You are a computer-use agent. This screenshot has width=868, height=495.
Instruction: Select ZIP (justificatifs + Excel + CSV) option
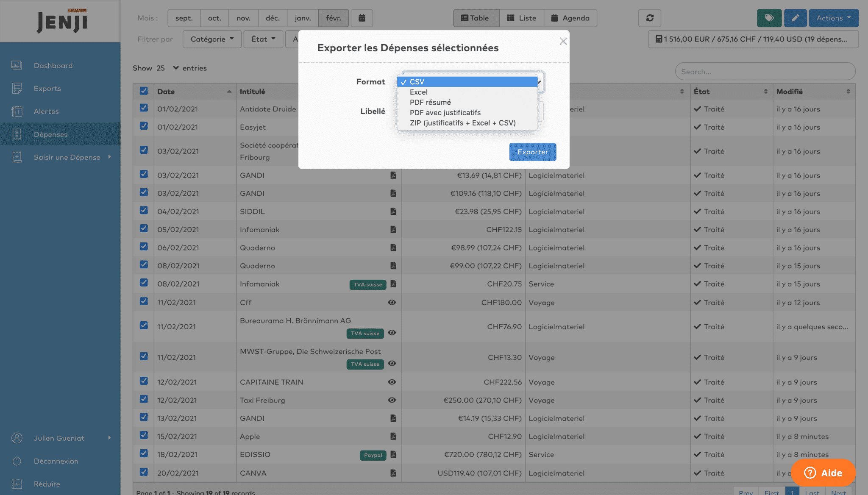coord(467,123)
